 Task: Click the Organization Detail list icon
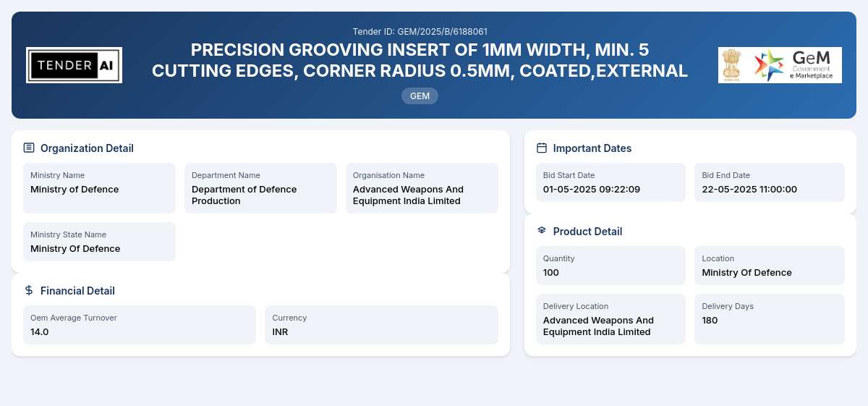tap(29, 148)
